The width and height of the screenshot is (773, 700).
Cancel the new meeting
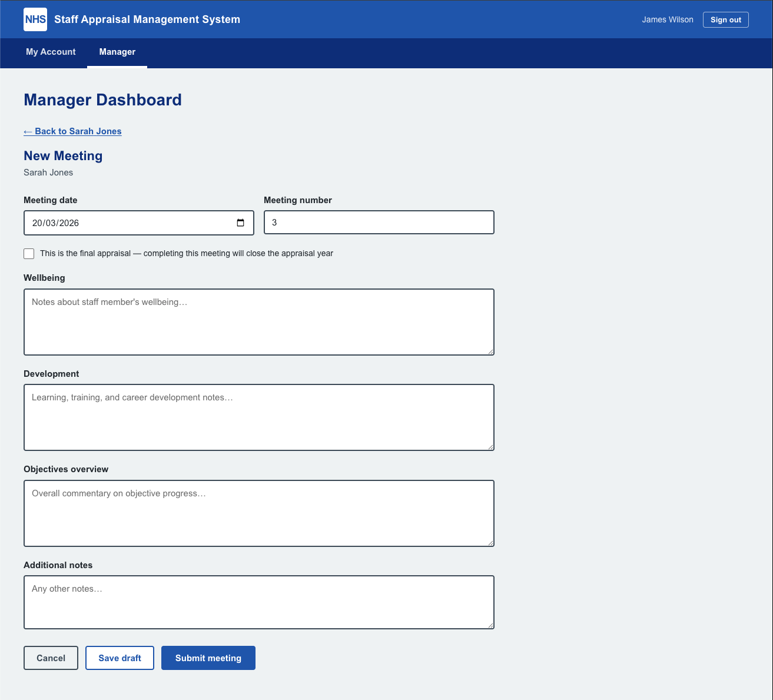pyautogui.click(x=51, y=658)
